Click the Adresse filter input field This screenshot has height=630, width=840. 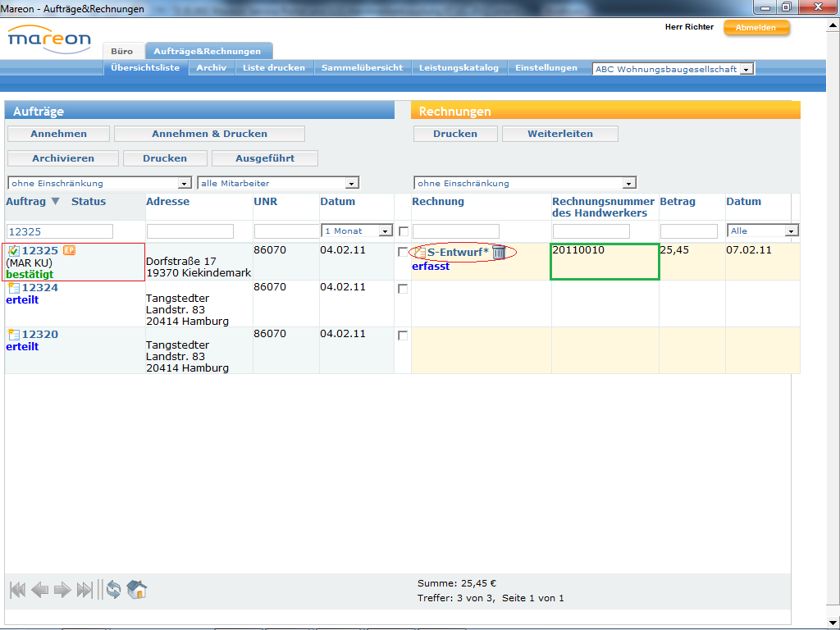[189, 231]
